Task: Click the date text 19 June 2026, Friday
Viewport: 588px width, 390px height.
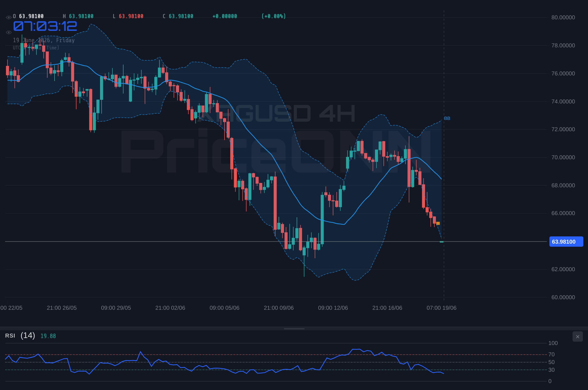Action: 44,40
